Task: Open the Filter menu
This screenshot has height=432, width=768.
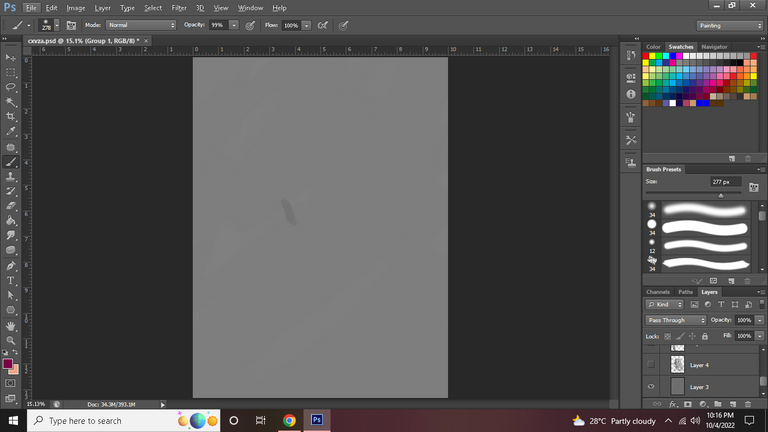Action: click(x=179, y=8)
